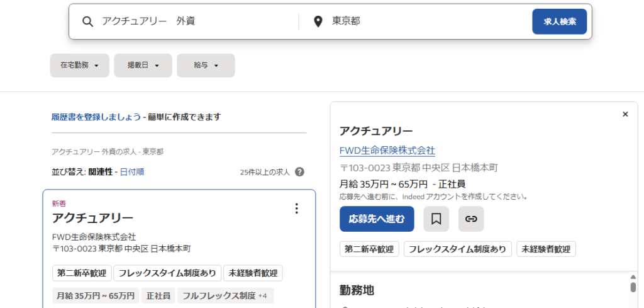Open the 履歴書を登録しましょう link
The height and width of the screenshot is (308, 644).
tap(96, 117)
